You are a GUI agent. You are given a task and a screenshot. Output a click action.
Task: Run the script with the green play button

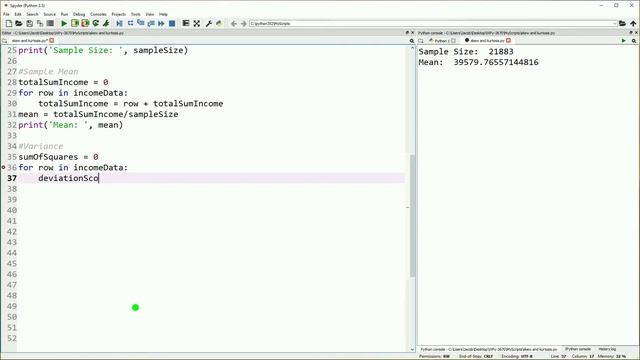(64, 24)
